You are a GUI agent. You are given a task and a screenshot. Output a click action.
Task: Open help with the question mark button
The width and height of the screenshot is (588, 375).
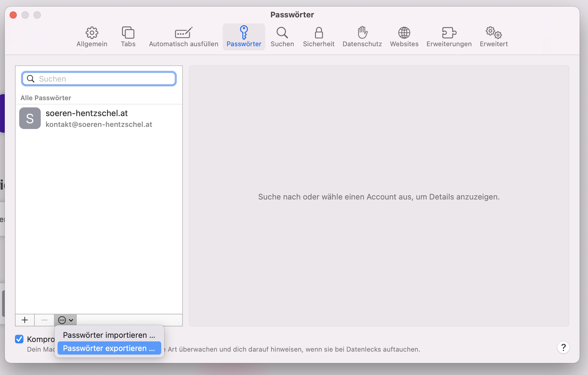tap(563, 347)
